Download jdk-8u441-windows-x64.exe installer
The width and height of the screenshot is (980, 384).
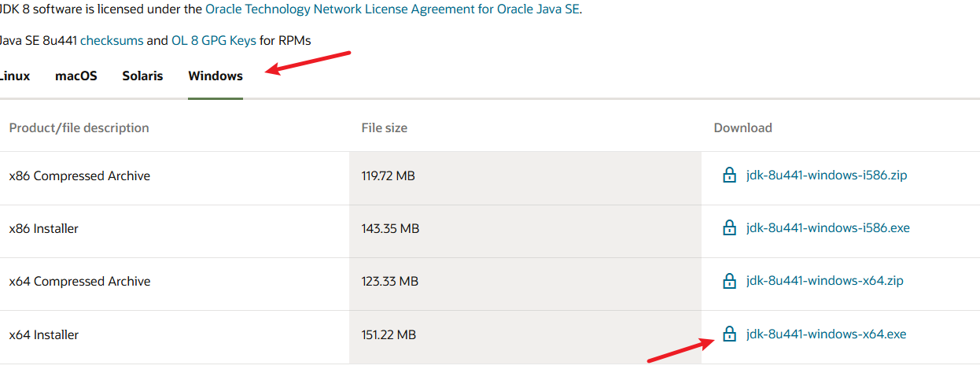[x=826, y=334]
